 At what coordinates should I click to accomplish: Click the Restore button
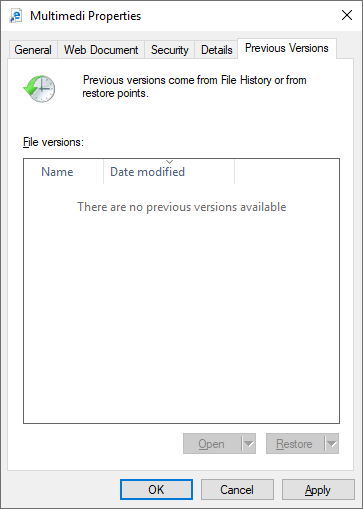pyautogui.click(x=295, y=444)
